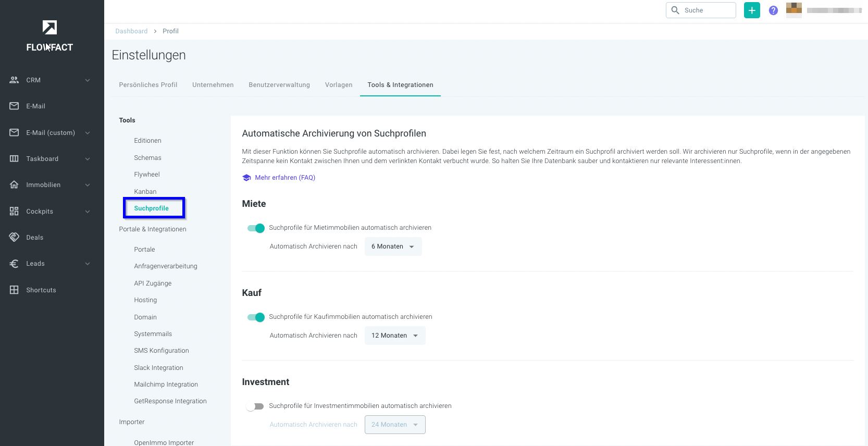Screen dimensions: 868x446
Task: Switch to the Persönliches Profil tab
Action: [x=148, y=85]
